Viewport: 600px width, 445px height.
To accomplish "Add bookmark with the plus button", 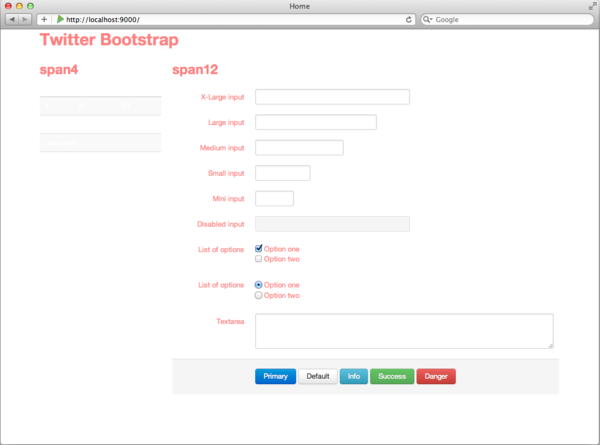I will click(44, 19).
